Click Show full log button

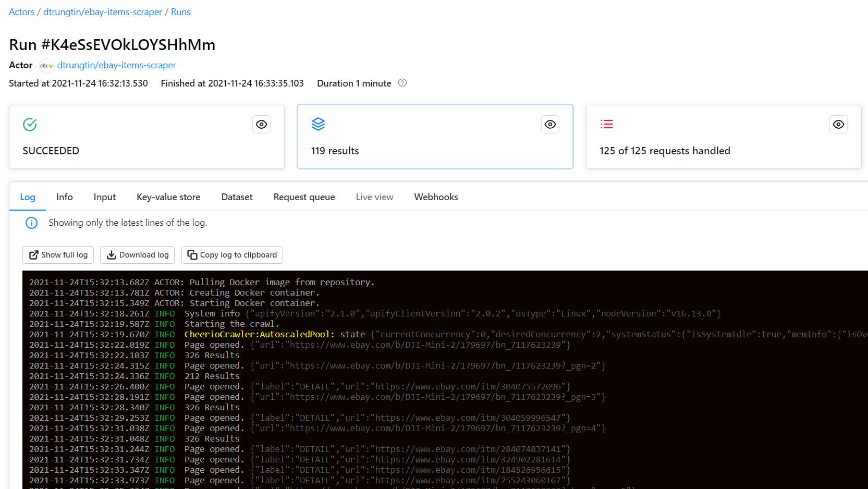pyautogui.click(x=58, y=255)
